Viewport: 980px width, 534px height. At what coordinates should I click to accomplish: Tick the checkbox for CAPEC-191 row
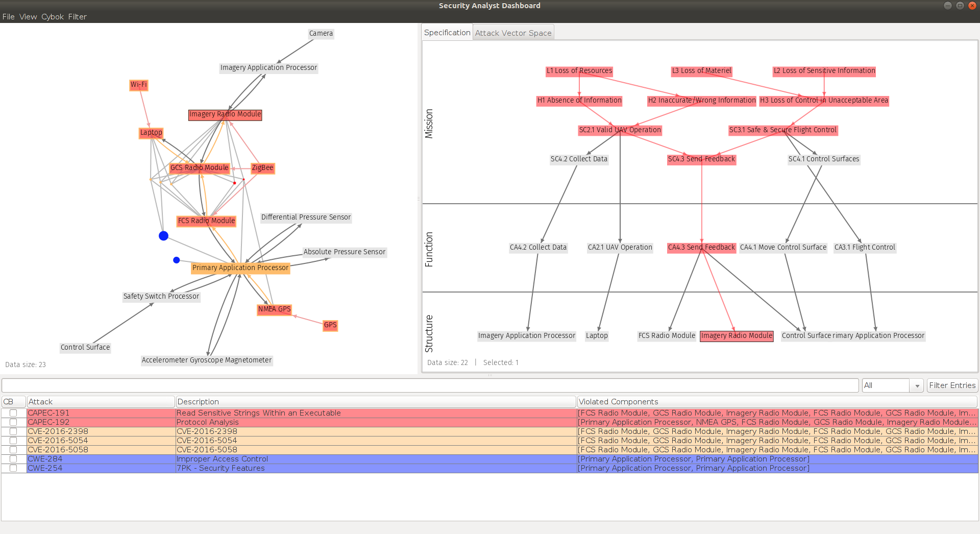pos(13,413)
